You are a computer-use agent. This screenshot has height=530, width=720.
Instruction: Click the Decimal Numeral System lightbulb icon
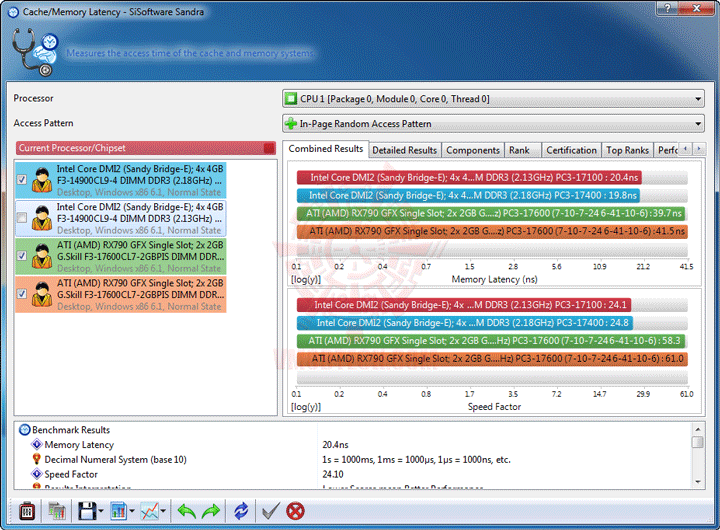[37, 459]
